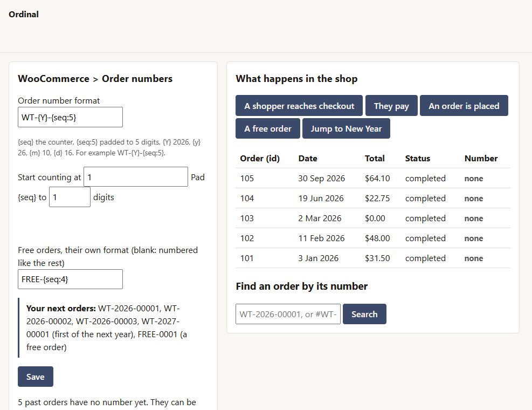Viewport: 532px width, 410px height.
Task: Click the $31.50 total
Action: pyautogui.click(x=378, y=258)
